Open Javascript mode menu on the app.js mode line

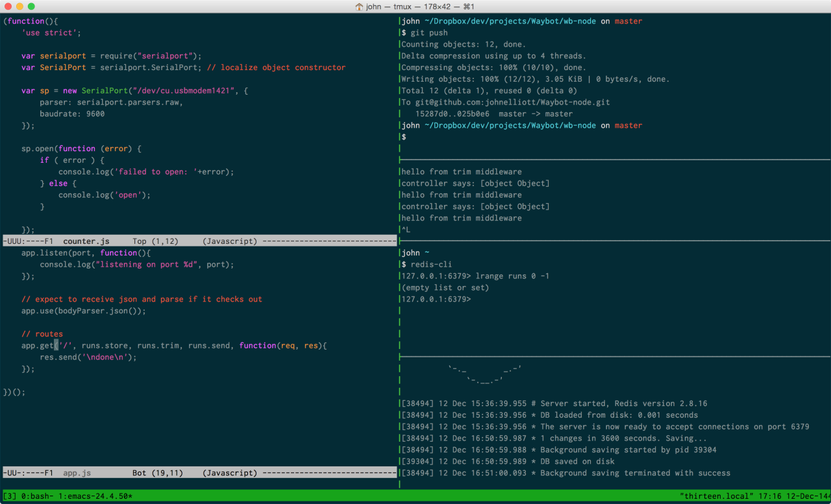[x=230, y=473]
